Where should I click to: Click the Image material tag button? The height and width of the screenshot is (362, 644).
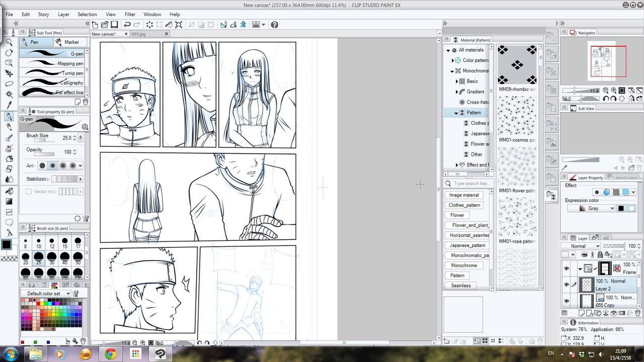pyautogui.click(x=464, y=195)
